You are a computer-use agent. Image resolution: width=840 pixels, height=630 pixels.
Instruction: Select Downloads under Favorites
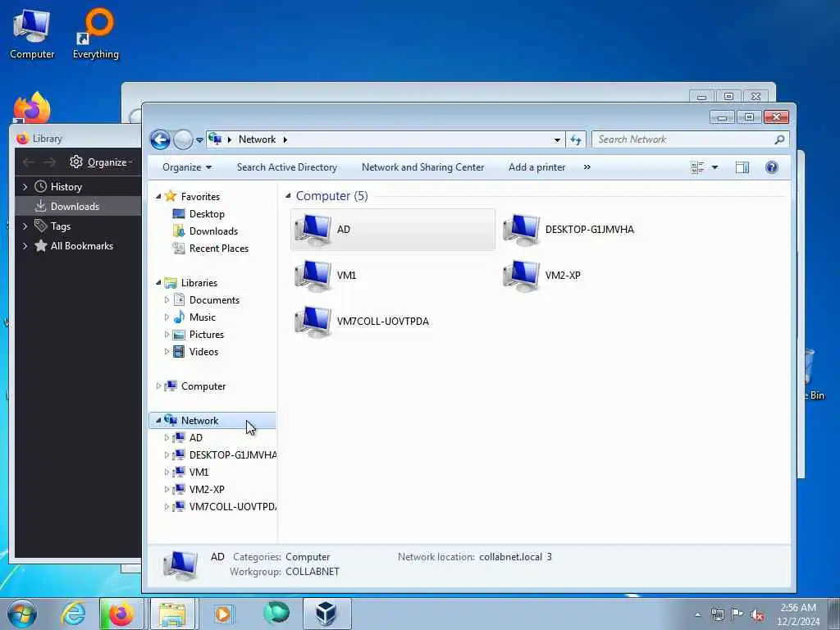pos(213,231)
